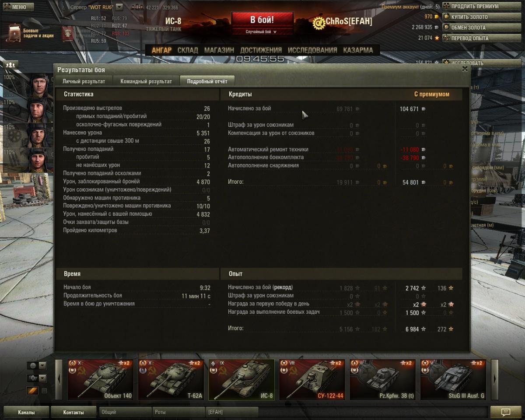Close the Результаты боя window
This screenshot has height=420, width=525.
(x=465, y=69)
